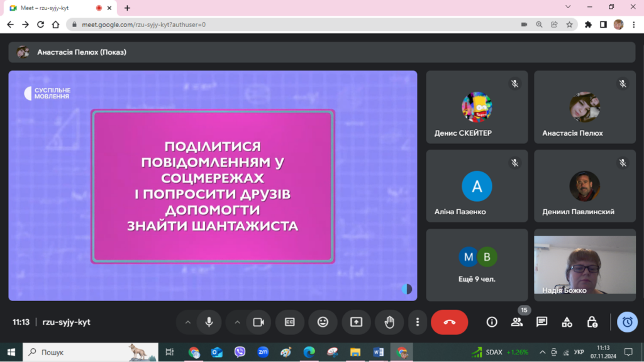Open Word from taskbar
Screen dimensions: 644x362
[378, 352]
